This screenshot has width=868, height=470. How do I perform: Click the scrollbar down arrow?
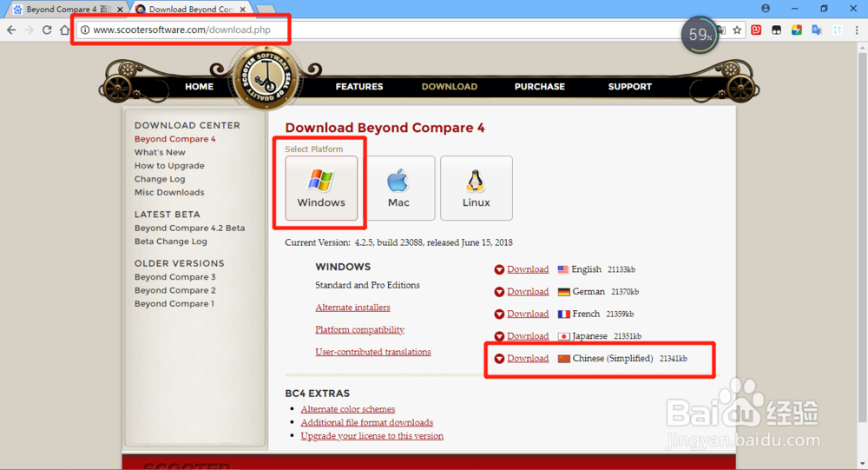coord(862,464)
